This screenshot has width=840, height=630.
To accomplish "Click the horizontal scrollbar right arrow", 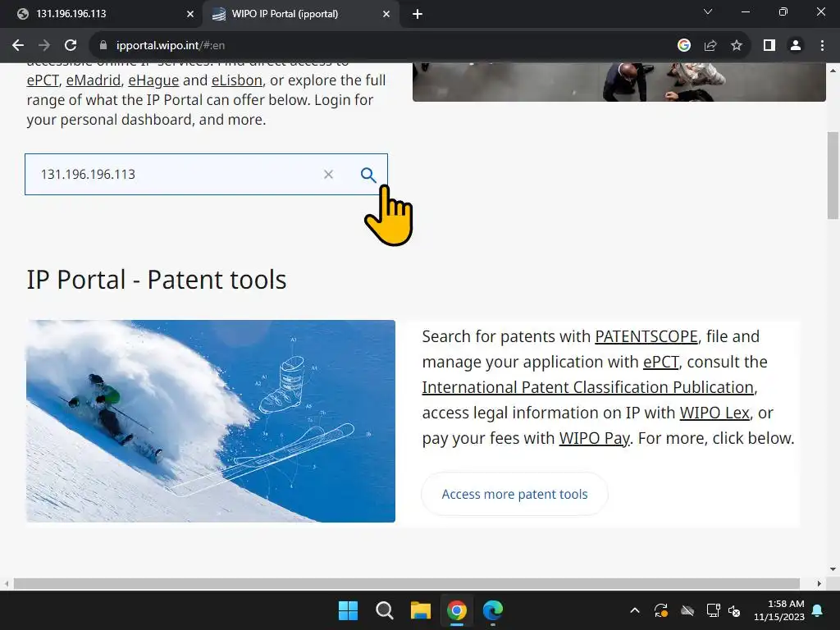I will (x=819, y=583).
